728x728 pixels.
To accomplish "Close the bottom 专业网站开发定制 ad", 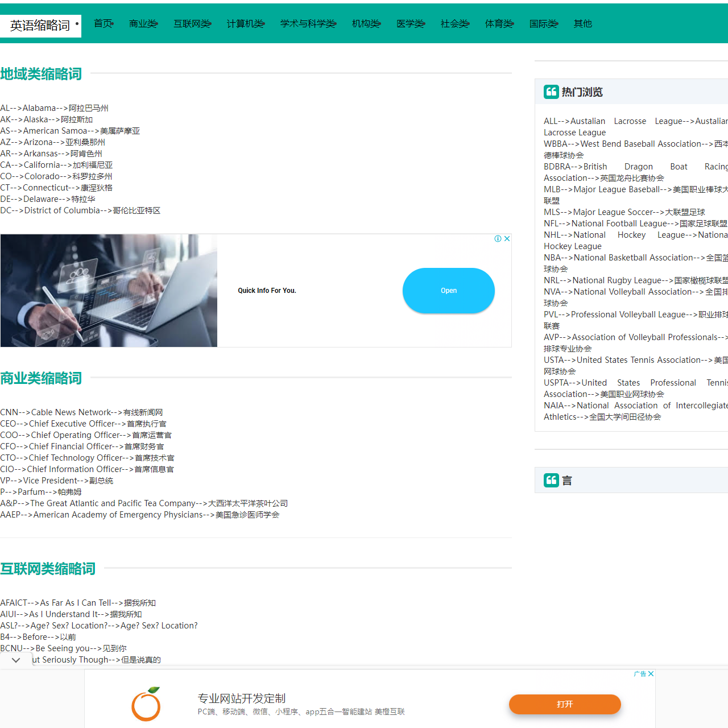I will click(x=651, y=674).
